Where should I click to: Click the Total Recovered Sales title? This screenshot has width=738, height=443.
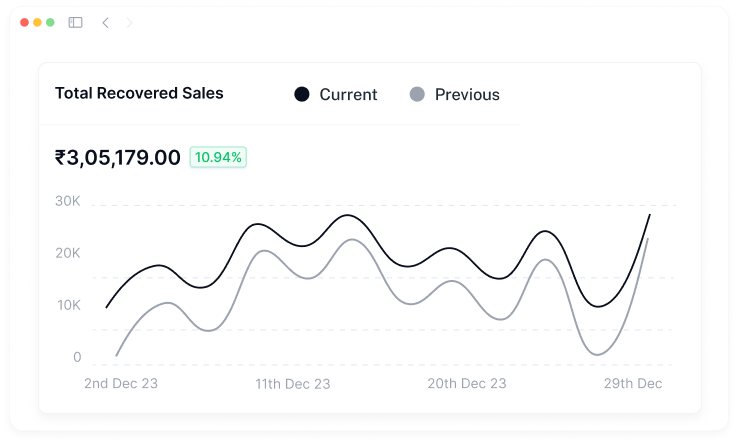(x=139, y=93)
